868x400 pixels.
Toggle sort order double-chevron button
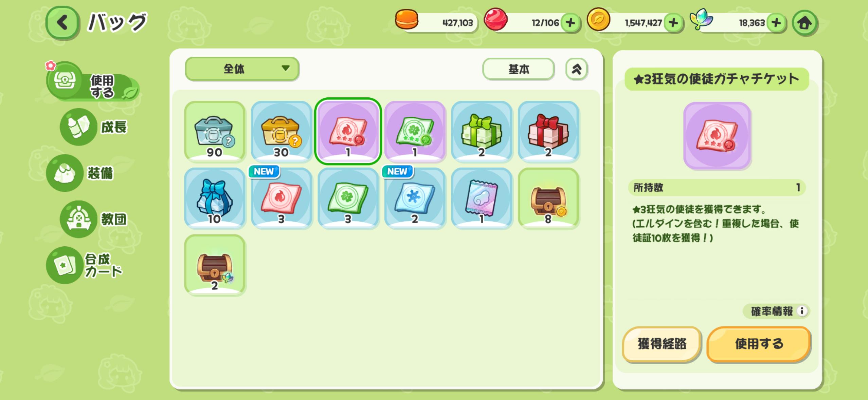[576, 69]
